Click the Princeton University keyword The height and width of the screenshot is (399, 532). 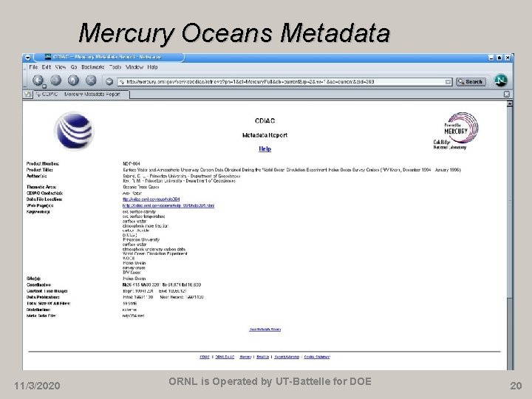(x=141, y=239)
